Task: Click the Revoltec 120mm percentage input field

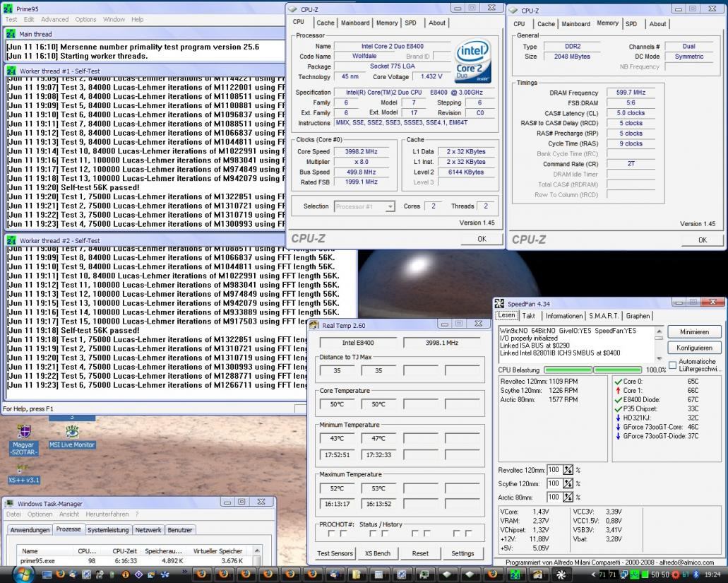Action: [554, 470]
